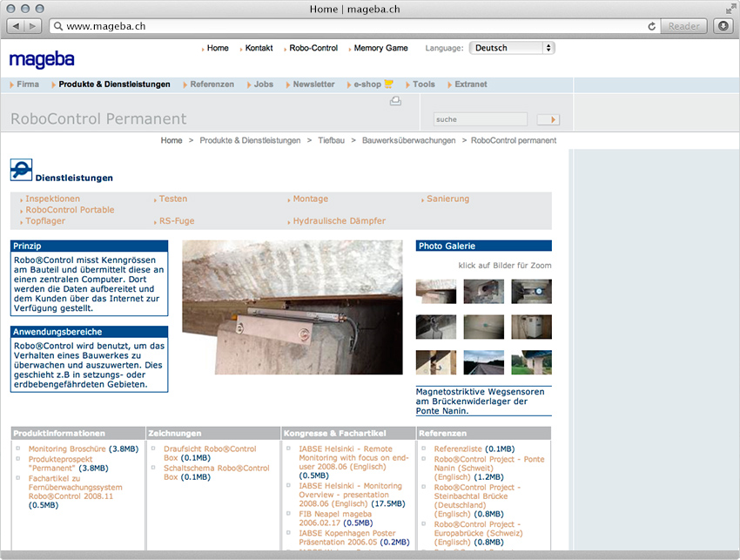
Task: Open the Referenzliste document link
Action: point(458,449)
